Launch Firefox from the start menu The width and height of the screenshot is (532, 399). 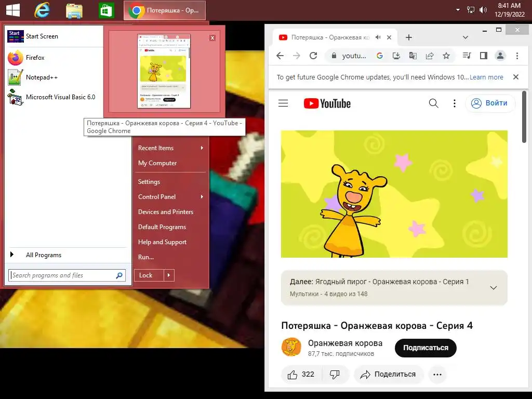[x=54, y=58]
